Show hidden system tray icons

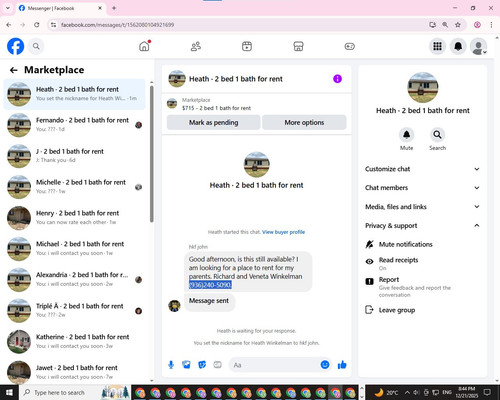click(x=407, y=392)
